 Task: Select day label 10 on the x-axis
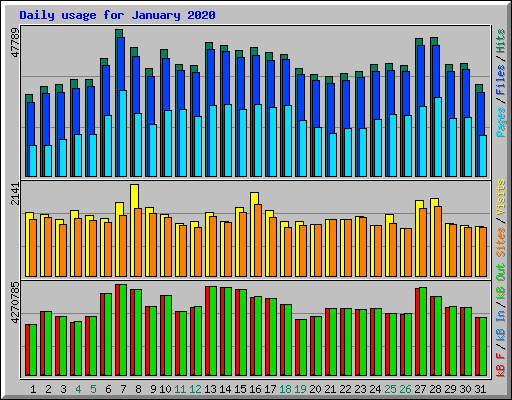[165, 389]
